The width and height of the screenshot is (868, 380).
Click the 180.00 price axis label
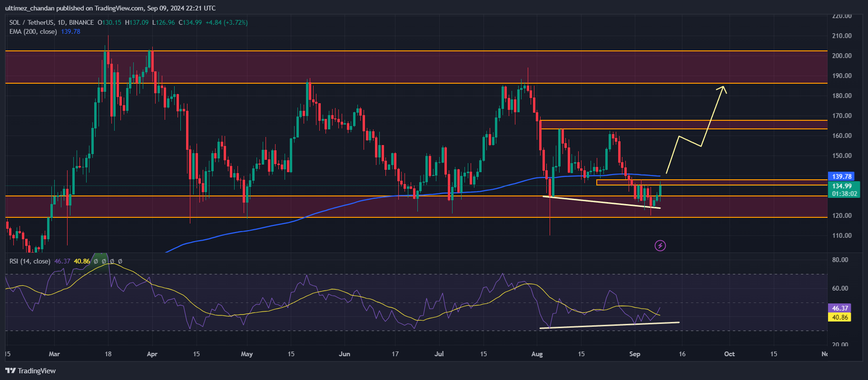[x=842, y=96]
